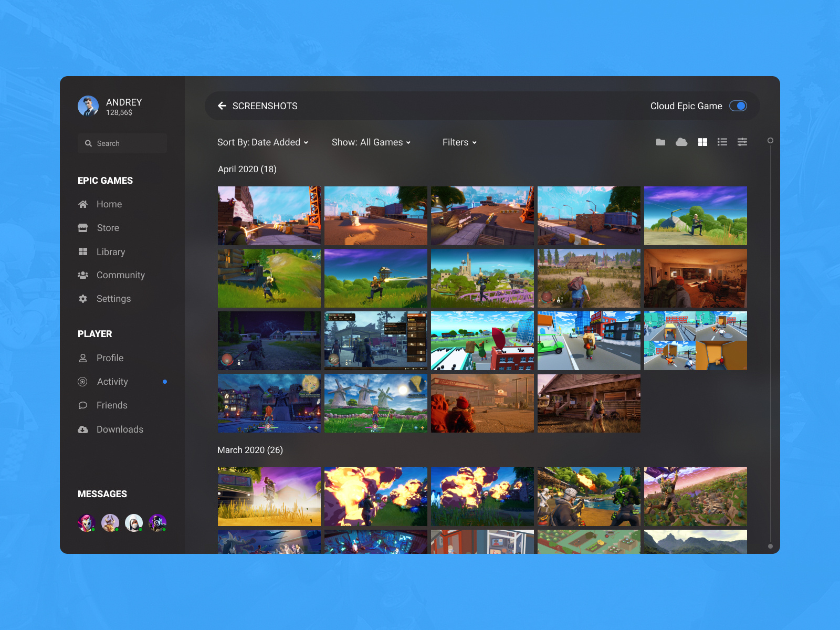Viewport: 840px width, 630px height.
Task: Click the cloud storage icon
Action: [681, 142]
